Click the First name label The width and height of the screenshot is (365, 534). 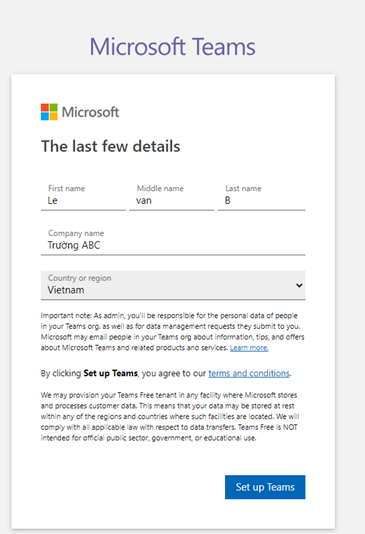(x=66, y=188)
